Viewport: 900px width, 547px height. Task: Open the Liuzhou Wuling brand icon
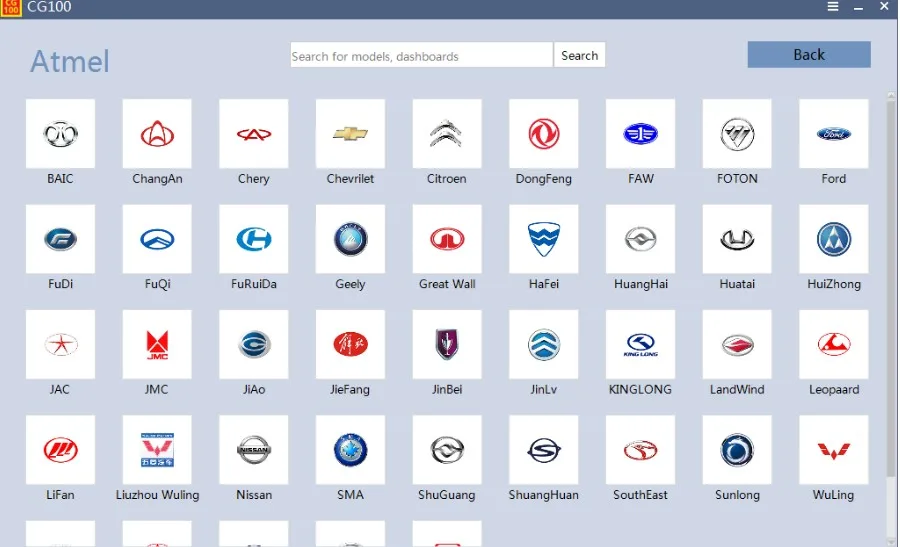pos(157,450)
